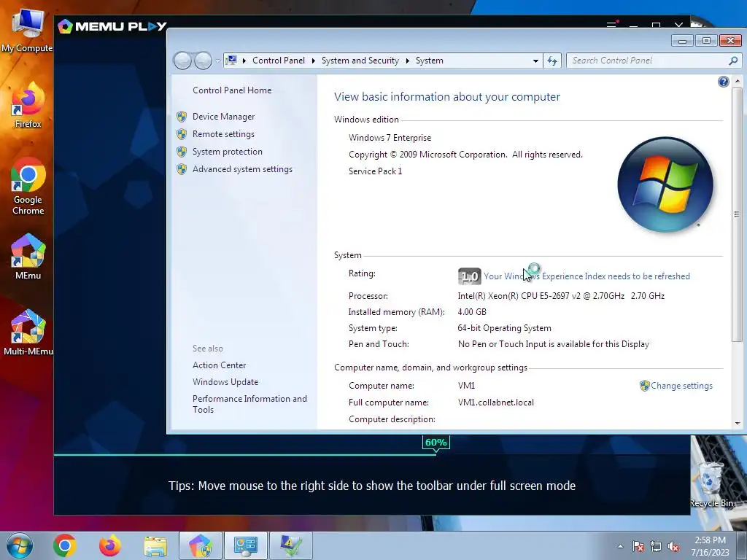747x560 pixels.
Task: Select the "VM1.collabnet.local" text
Action: pyautogui.click(x=495, y=402)
